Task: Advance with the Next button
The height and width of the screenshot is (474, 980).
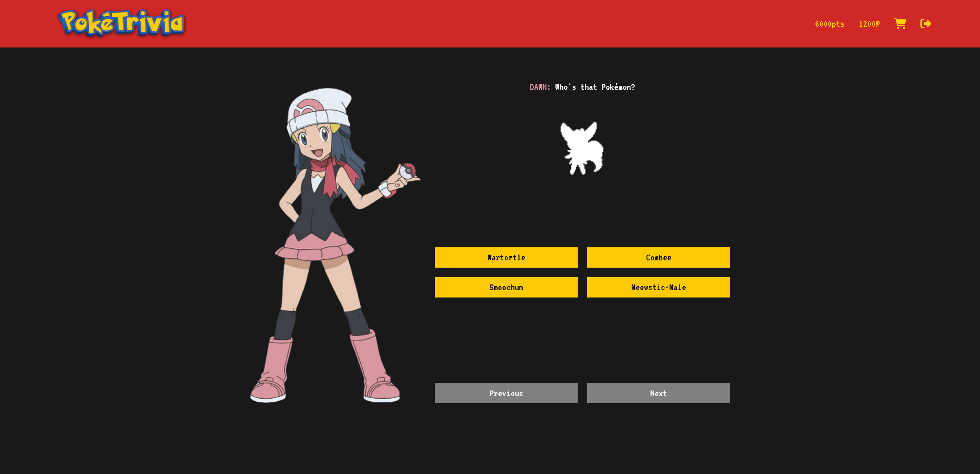Action: coord(658,393)
